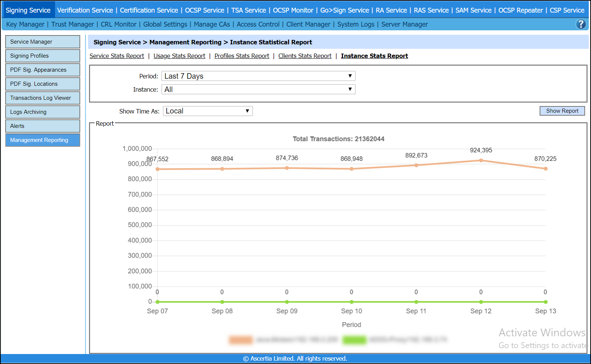This screenshot has height=364, width=591.
Task: Open the Period dropdown
Action: pos(258,76)
